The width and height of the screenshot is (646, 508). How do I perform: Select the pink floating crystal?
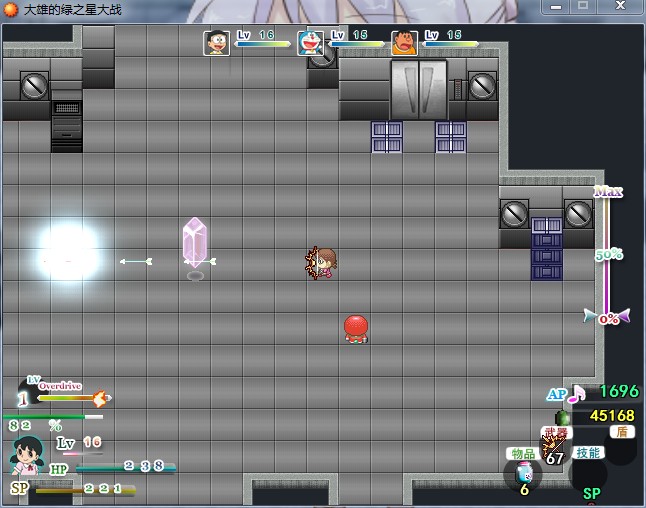[194, 243]
